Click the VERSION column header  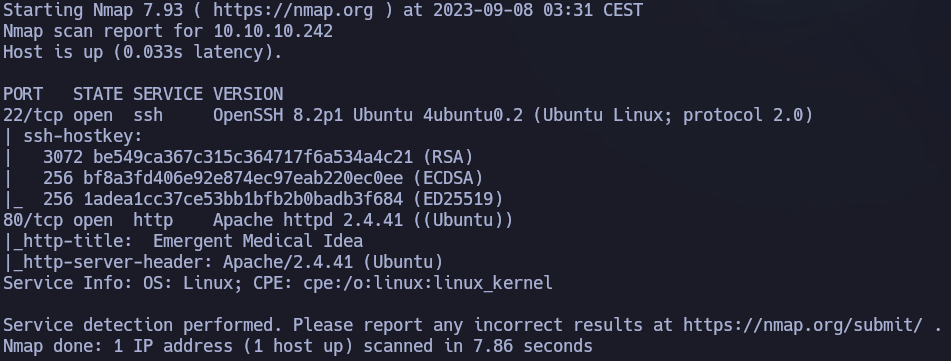(248, 94)
